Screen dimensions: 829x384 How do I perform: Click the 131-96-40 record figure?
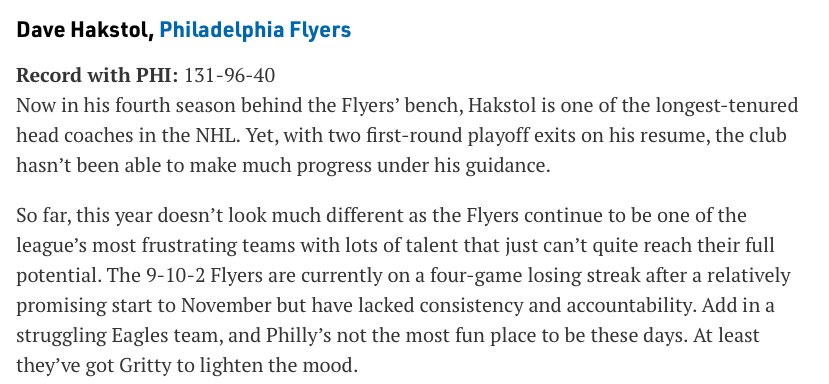229,75
